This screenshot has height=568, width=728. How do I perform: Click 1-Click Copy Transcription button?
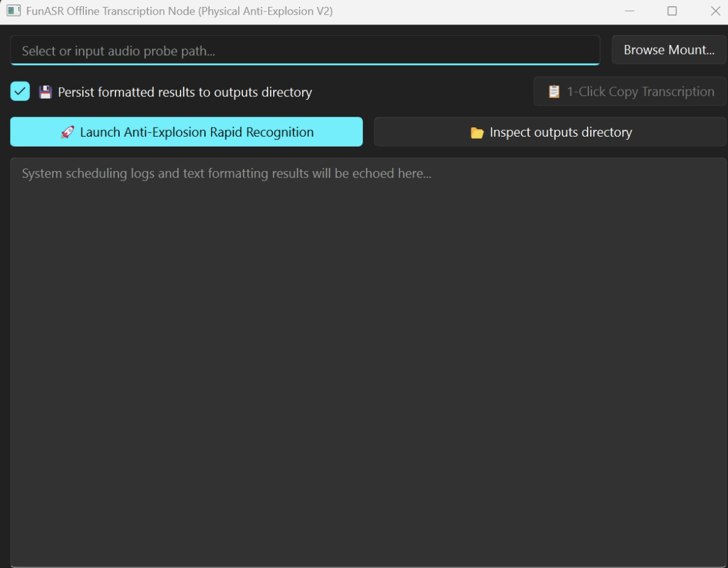pyautogui.click(x=630, y=92)
